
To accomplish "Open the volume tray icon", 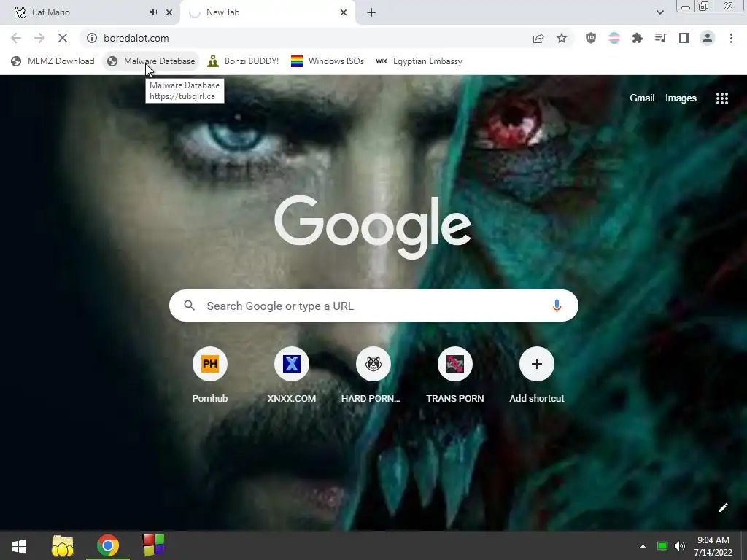I will coord(680,545).
